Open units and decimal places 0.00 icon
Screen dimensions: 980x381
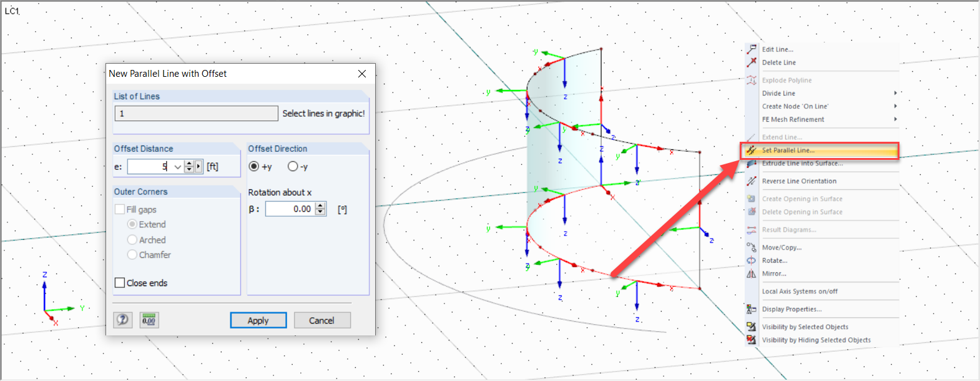click(149, 320)
